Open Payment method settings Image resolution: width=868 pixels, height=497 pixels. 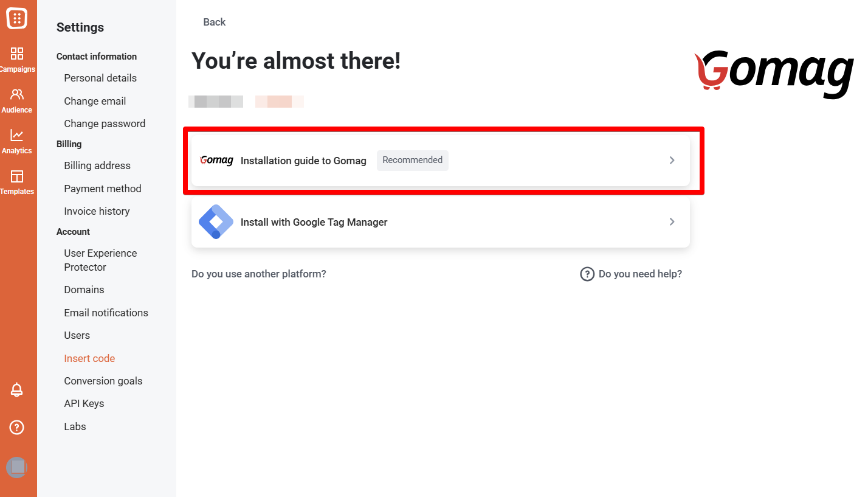click(x=103, y=189)
